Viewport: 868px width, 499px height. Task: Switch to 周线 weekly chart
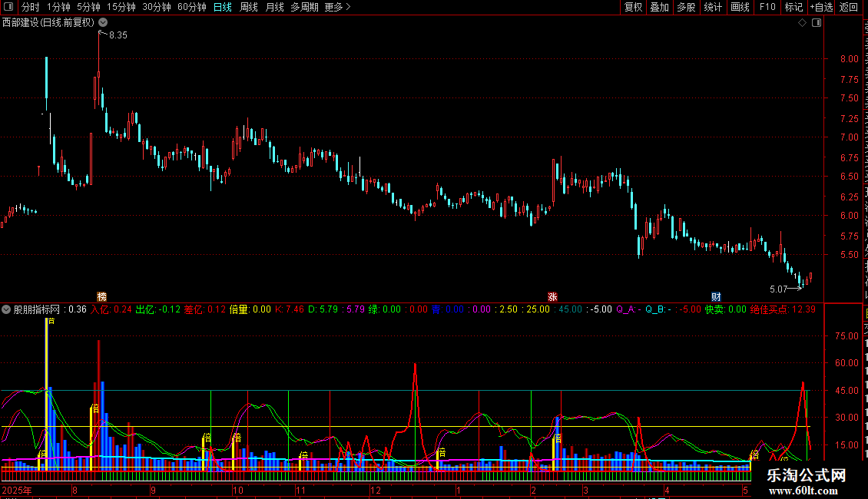tap(249, 7)
